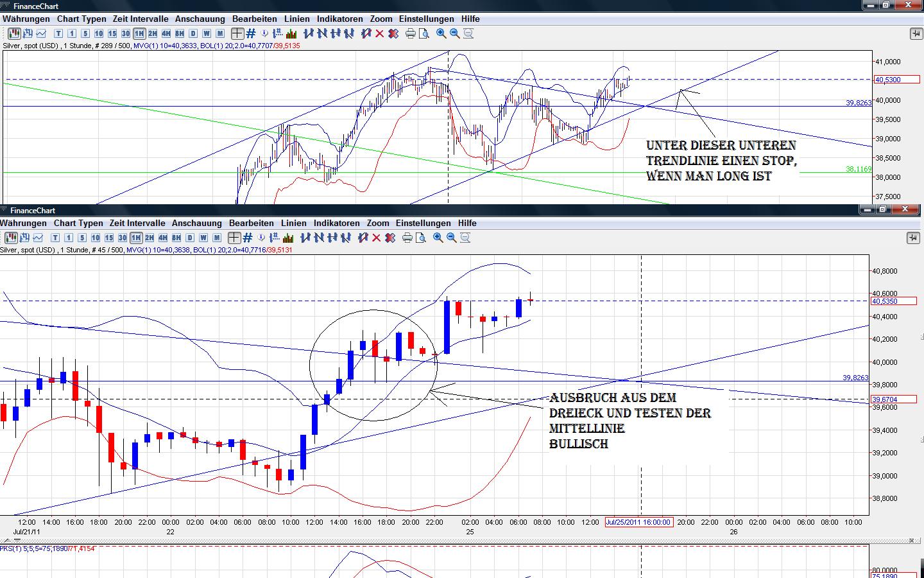Zoom in on the lower chart
The width and height of the screenshot is (924, 578).
pos(438,238)
